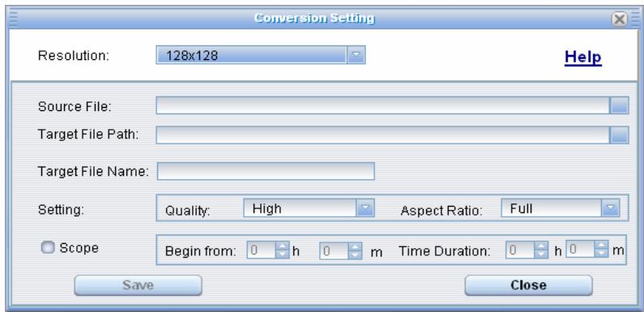Increase the Begin from hours value
The height and width of the screenshot is (312, 644).
click(282, 246)
